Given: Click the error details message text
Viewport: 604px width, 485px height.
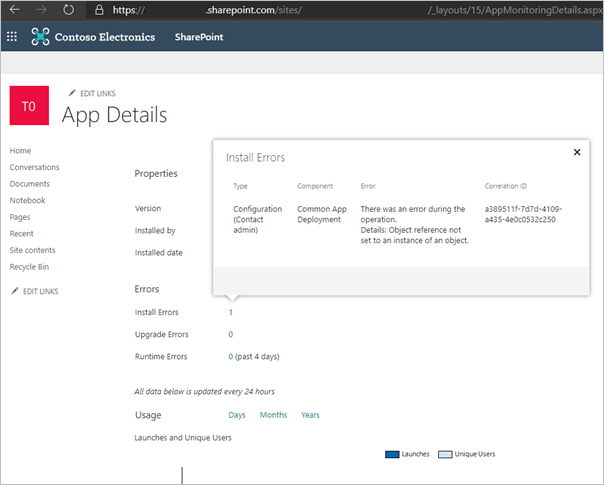Looking at the screenshot, I should (414, 225).
